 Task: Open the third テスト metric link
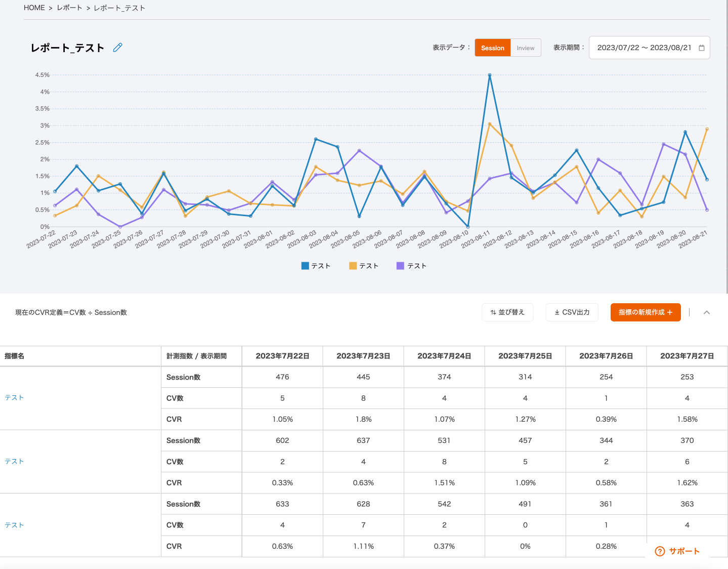click(14, 525)
